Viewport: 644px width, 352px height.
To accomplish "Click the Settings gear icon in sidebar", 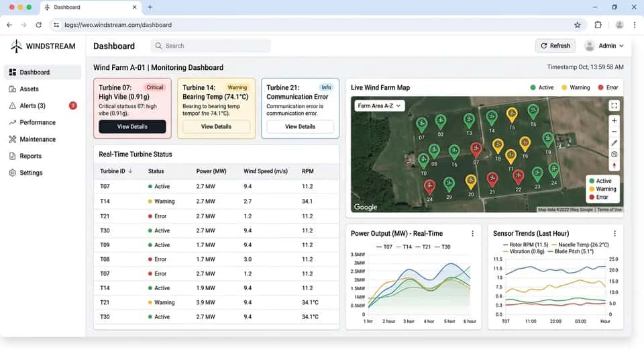I will tap(12, 173).
